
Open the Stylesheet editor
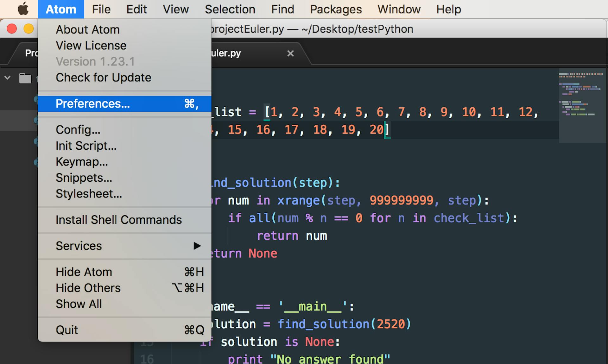89,193
